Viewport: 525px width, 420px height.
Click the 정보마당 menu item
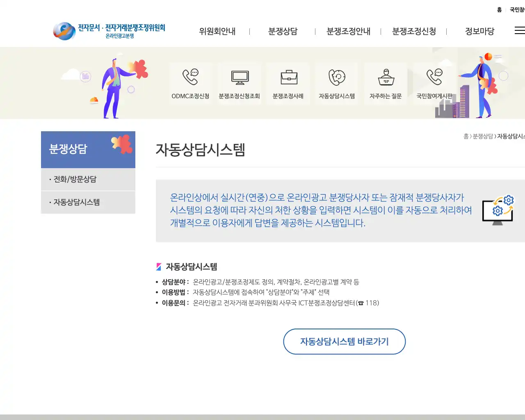pyautogui.click(x=480, y=31)
